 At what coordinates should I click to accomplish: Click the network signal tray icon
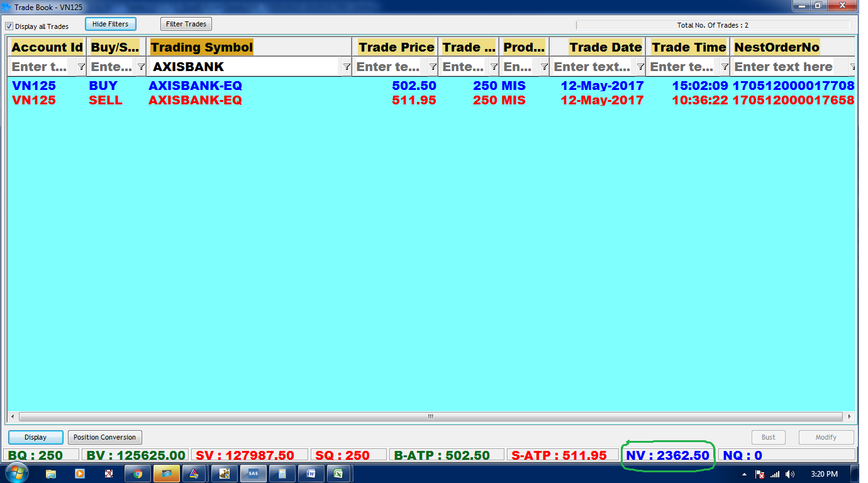click(775, 474)
